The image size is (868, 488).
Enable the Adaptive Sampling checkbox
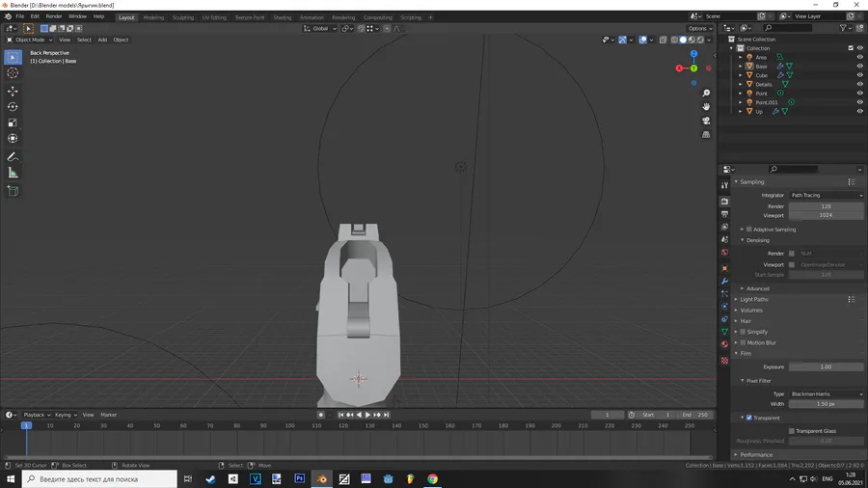[749, 230]
